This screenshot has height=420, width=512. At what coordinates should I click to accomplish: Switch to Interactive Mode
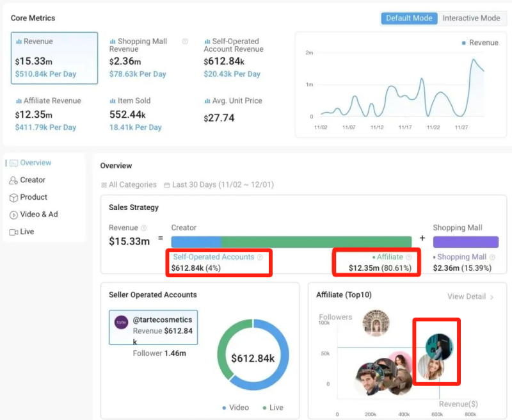[x=471, y=18]
